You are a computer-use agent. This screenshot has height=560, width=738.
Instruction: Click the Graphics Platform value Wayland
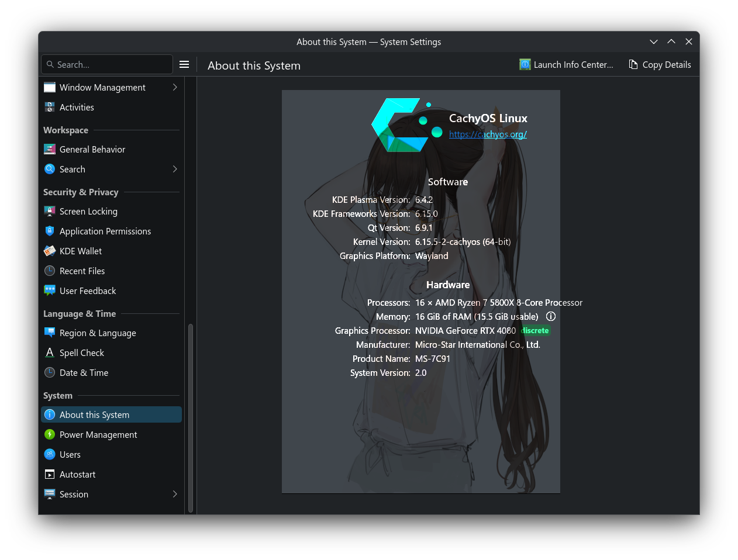432,255
